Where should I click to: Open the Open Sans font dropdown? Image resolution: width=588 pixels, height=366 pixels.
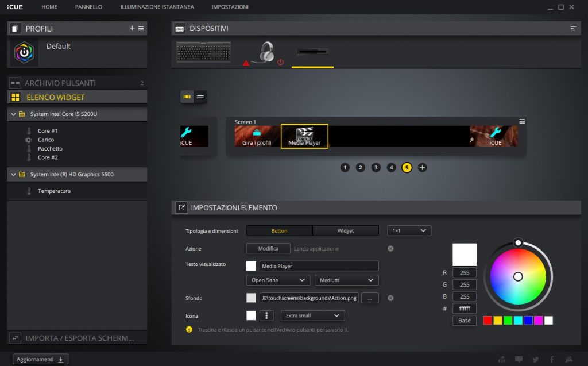coord(278,280)
